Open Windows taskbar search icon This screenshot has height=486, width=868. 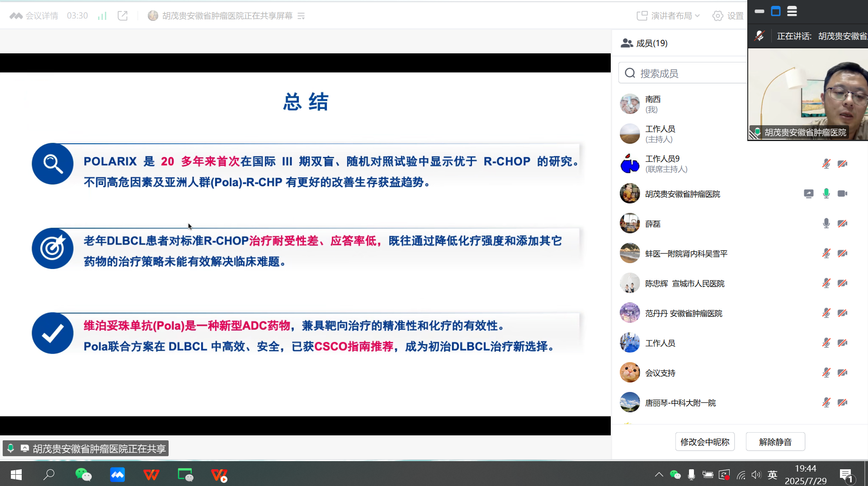tap(49, 474)
